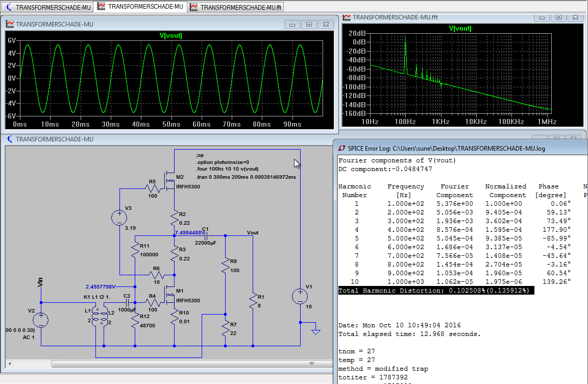Image resolution: width=588 pixels, height=384 pixels.
Task: Select MOSFET M2 IRFH5300 symbol
Action: 170,181
